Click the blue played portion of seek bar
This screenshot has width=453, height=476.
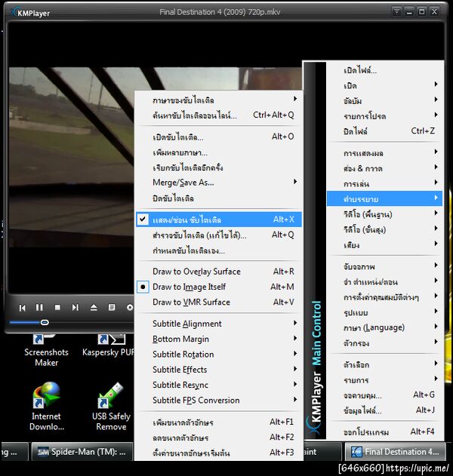point(25,322)
